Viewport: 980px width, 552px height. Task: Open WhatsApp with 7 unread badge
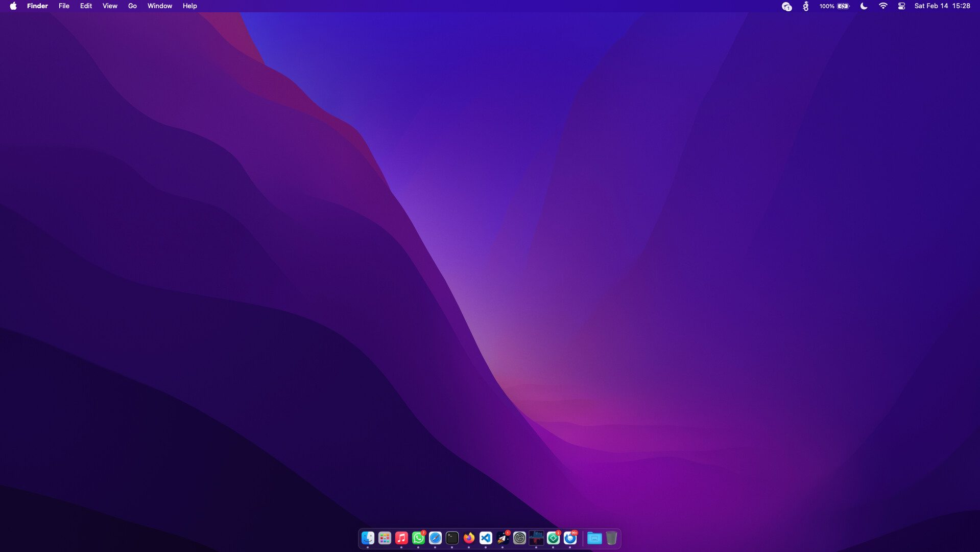pos(418,538)
